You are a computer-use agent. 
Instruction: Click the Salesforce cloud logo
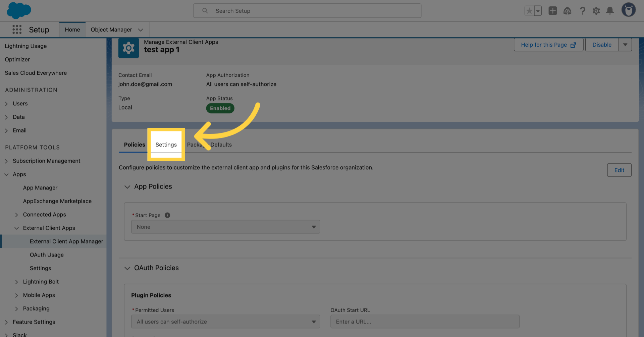(x=19, y=10)
